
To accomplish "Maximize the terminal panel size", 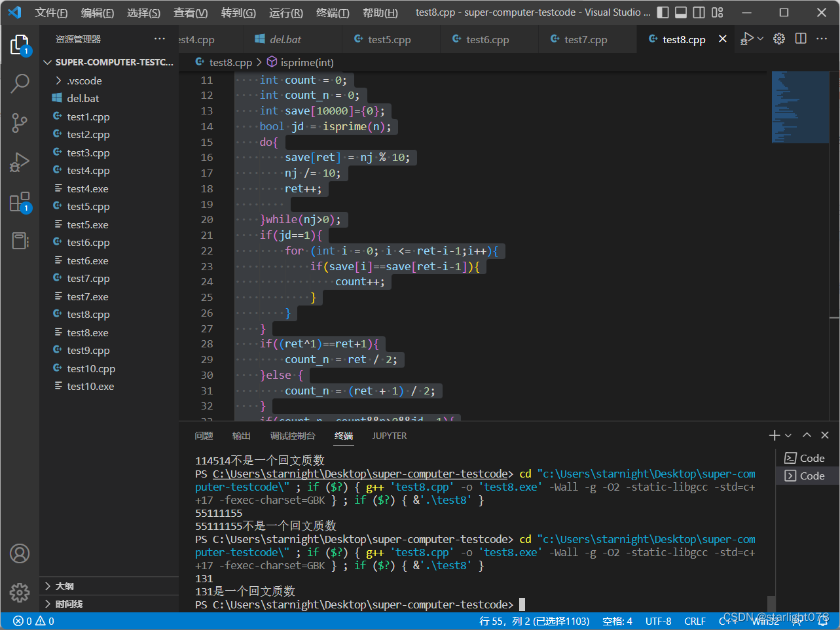I will coord(807,435).
